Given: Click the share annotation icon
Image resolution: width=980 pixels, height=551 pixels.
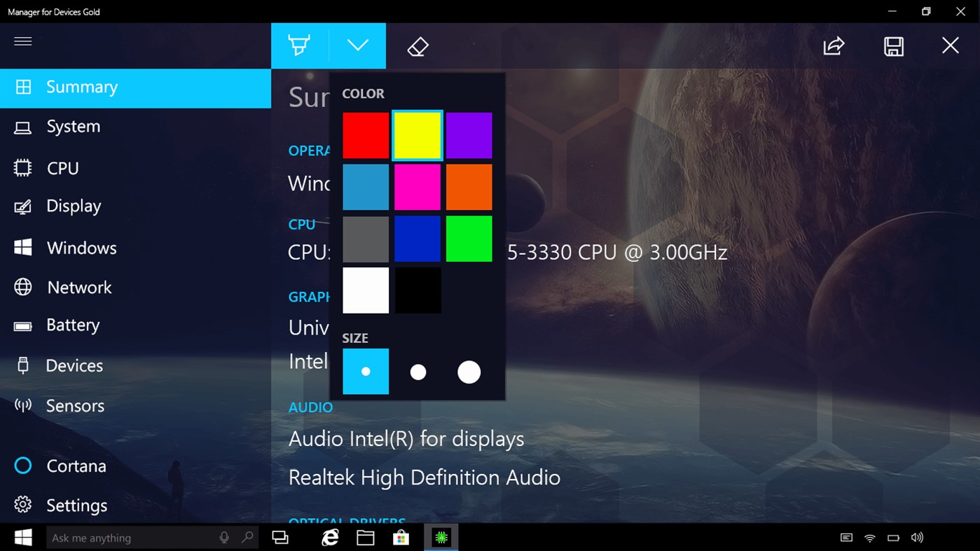Looking at the screenshot, I should click(833, 45).
